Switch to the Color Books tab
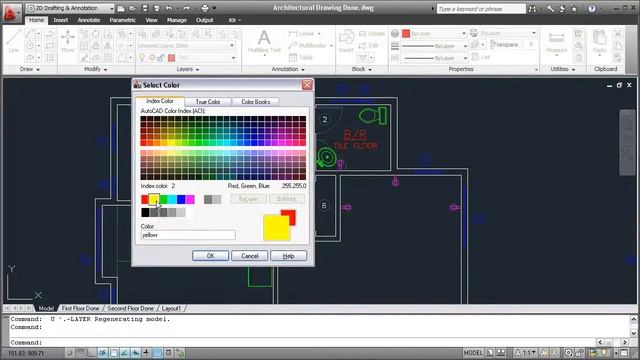 [x=256, y=102]
